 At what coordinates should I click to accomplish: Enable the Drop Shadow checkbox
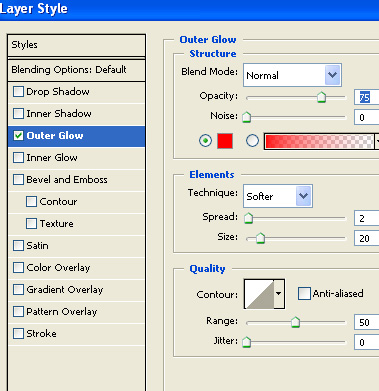18,91
